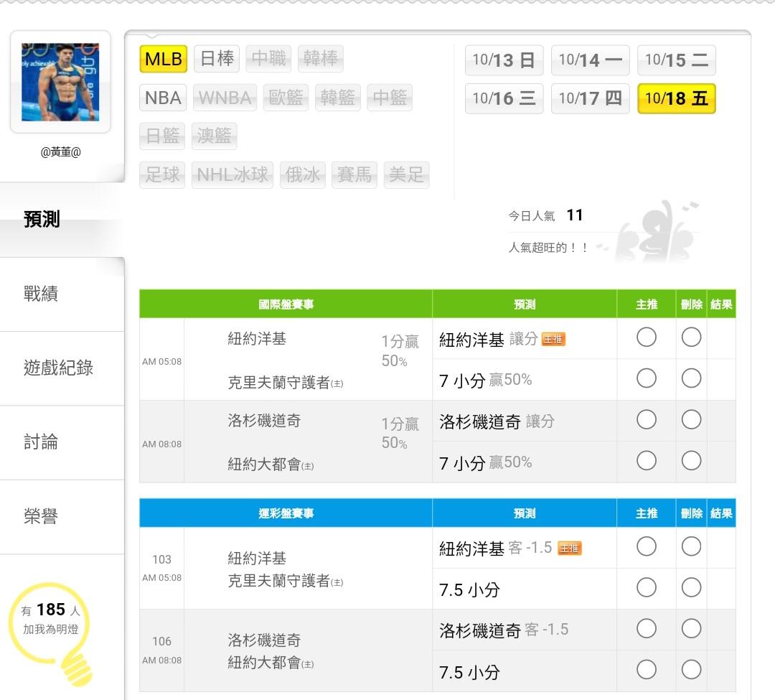Select 刪除 radio for 洛杉磯道奇 客 -1.5 row

tap(691, 628)
